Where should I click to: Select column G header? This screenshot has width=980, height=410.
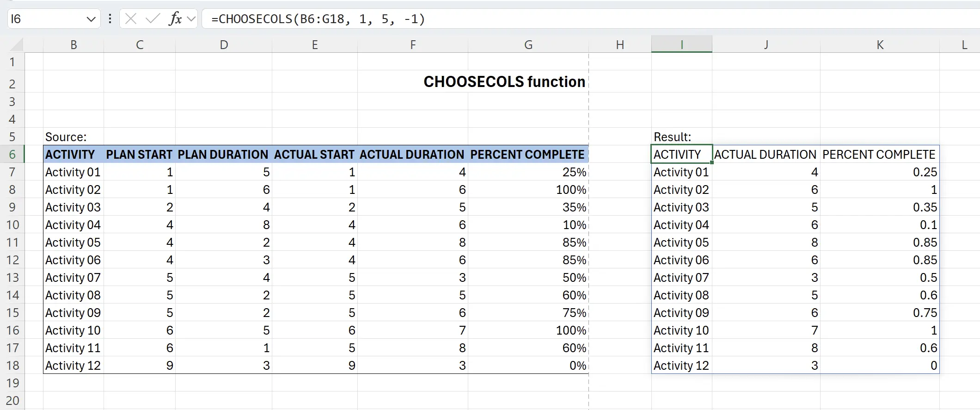coord(528,45)
